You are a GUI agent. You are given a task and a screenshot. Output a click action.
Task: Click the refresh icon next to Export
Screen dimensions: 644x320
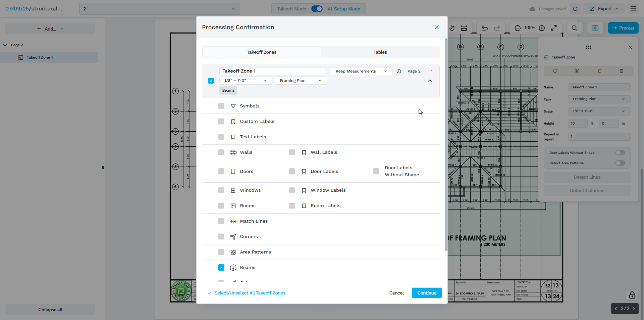click(575, 9)
